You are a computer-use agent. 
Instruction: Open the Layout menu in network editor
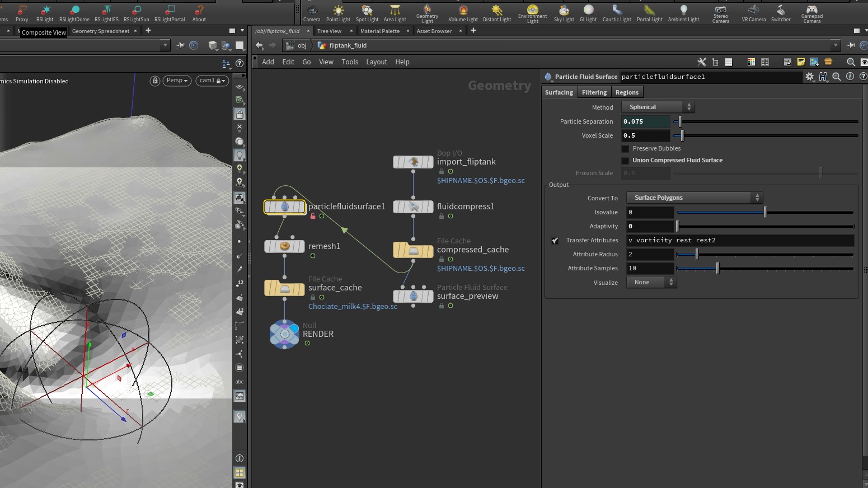point(376,62)
